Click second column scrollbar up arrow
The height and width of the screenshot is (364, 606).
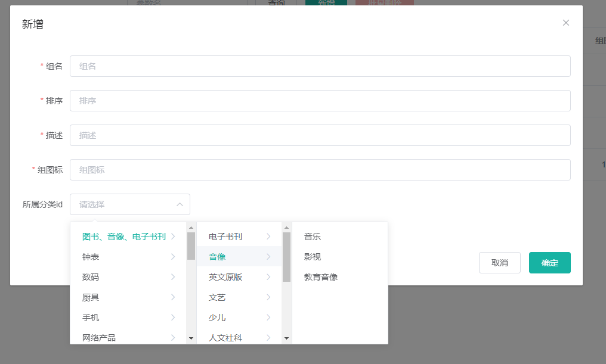(286, 228)
